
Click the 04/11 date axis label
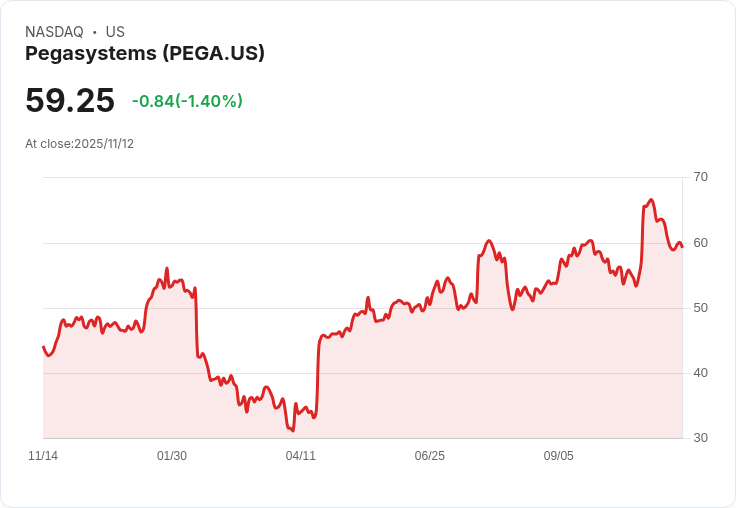(300, 456)
